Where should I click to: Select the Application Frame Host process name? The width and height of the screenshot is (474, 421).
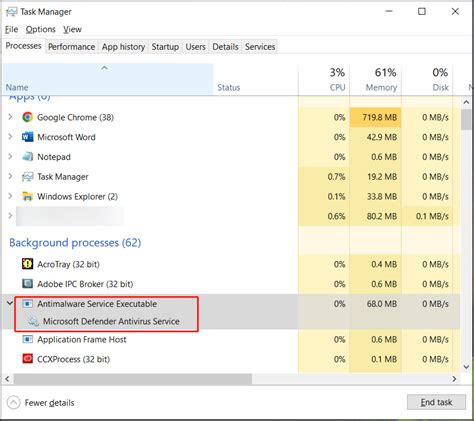click(x=82, y=339)
